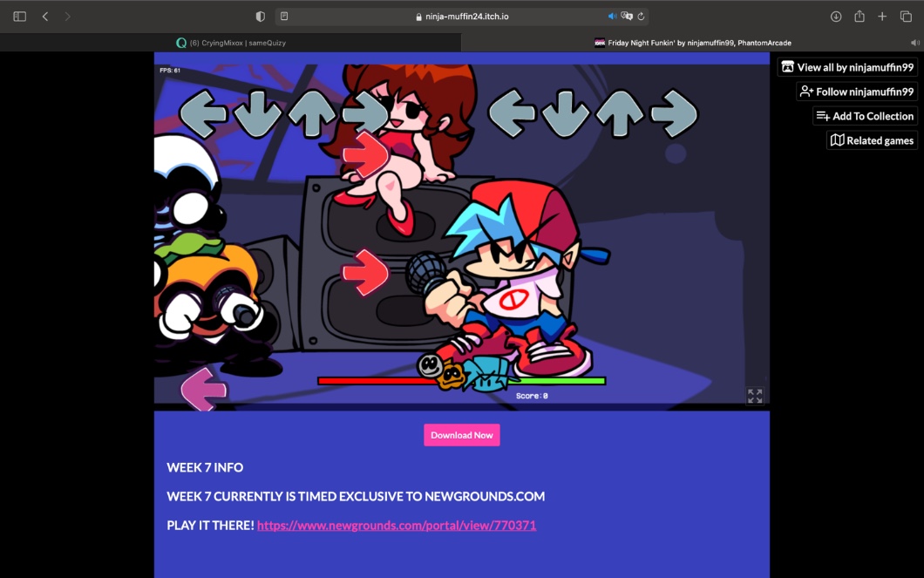Mute audio using address bar speaker icon
Image resolution: width=924 pixels, height=578 pixels.
click(612, 17)
